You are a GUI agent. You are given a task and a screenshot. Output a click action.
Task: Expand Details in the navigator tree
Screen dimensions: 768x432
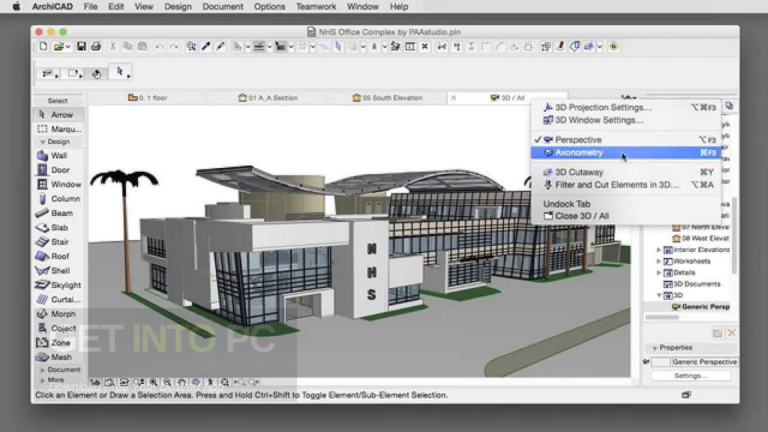(659, 272)
